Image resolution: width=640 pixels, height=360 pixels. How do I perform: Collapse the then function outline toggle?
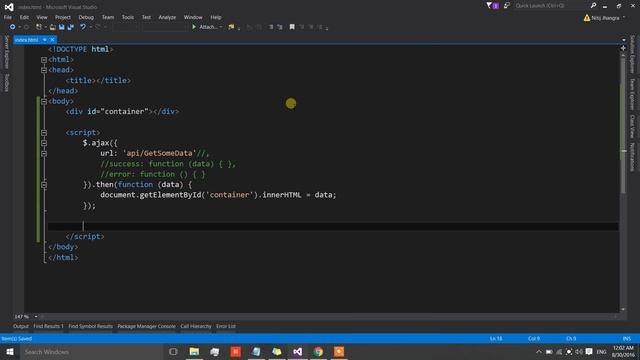click(x=44, y=185)
